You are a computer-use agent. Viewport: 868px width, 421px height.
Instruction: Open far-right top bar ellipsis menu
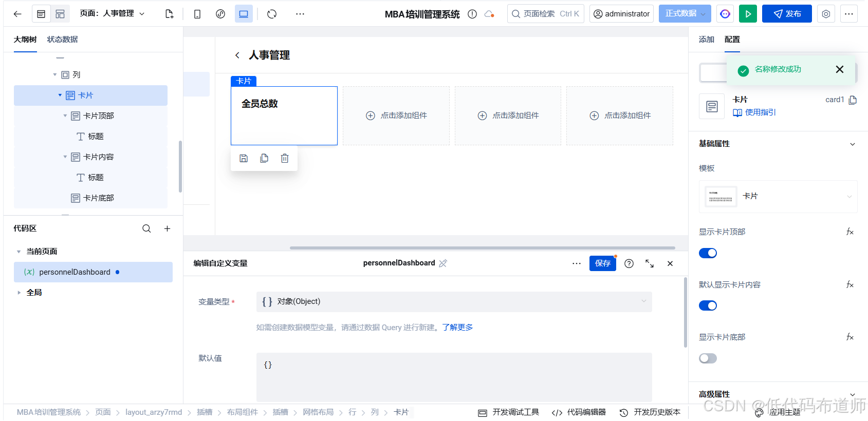pyautogui.click(x=849, y=14)
